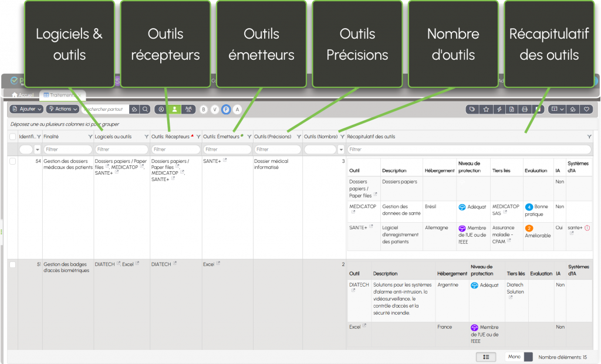This screenshot has height=364, width=601.
Task: Switch to the Accueil tab
Action: pyautogui.click(x=23, y=95)
